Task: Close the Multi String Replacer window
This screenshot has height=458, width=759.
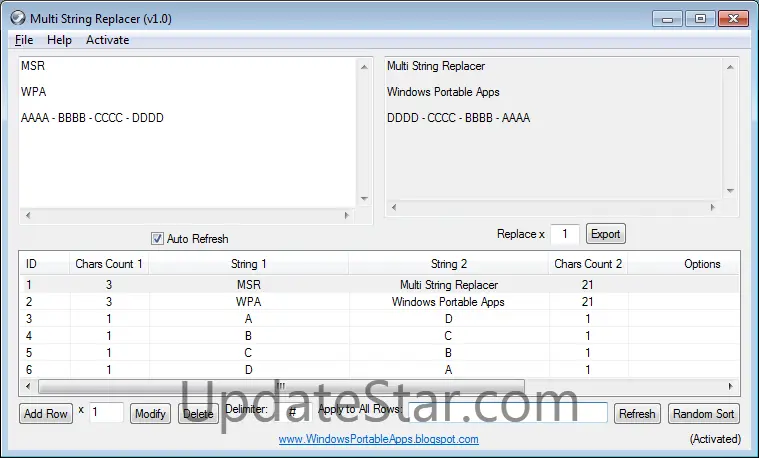Action: coord(733,19)
